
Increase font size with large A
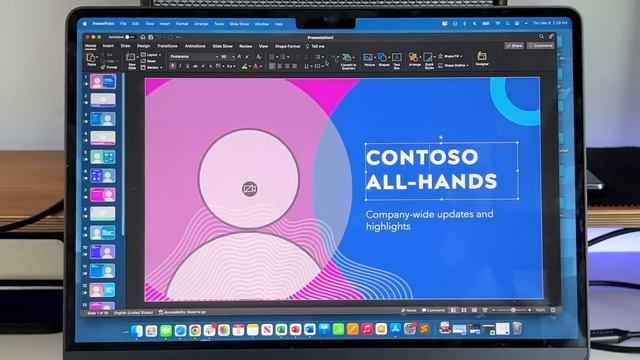click(239, 57)
